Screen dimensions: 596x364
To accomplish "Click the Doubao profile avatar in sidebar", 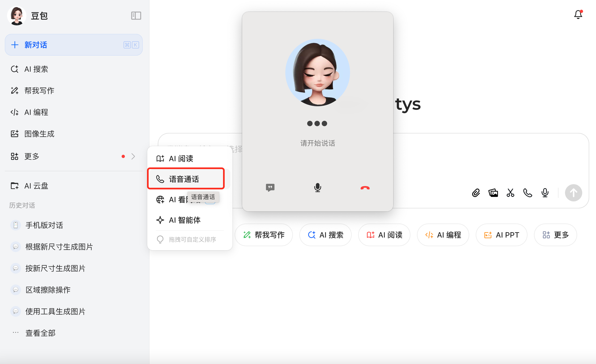I will coord(17,16).
